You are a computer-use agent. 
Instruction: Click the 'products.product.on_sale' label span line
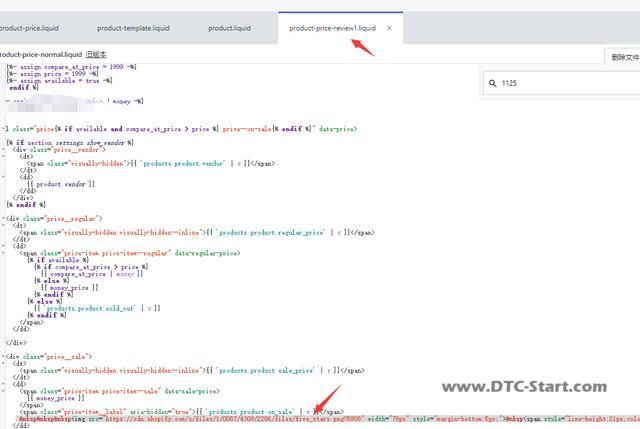click(182, 412)
